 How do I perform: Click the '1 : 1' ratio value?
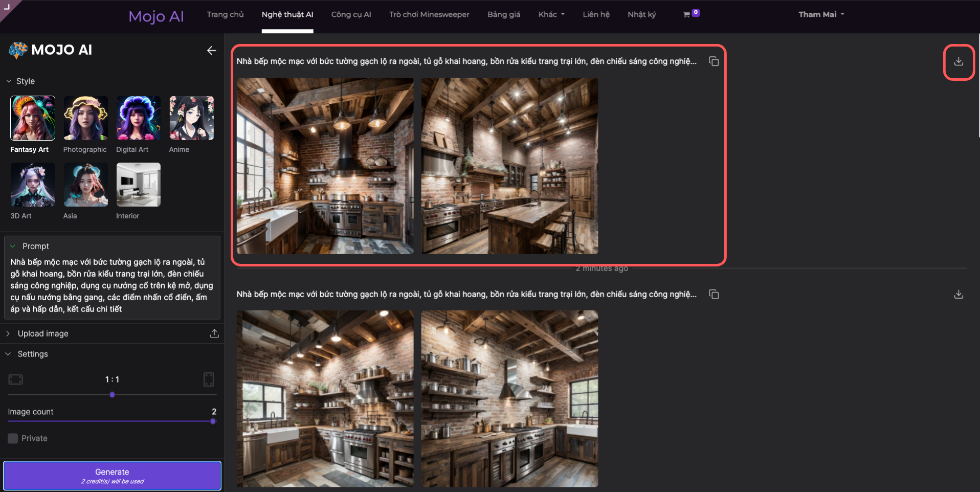pyautogui.click(x=112, y=379)
